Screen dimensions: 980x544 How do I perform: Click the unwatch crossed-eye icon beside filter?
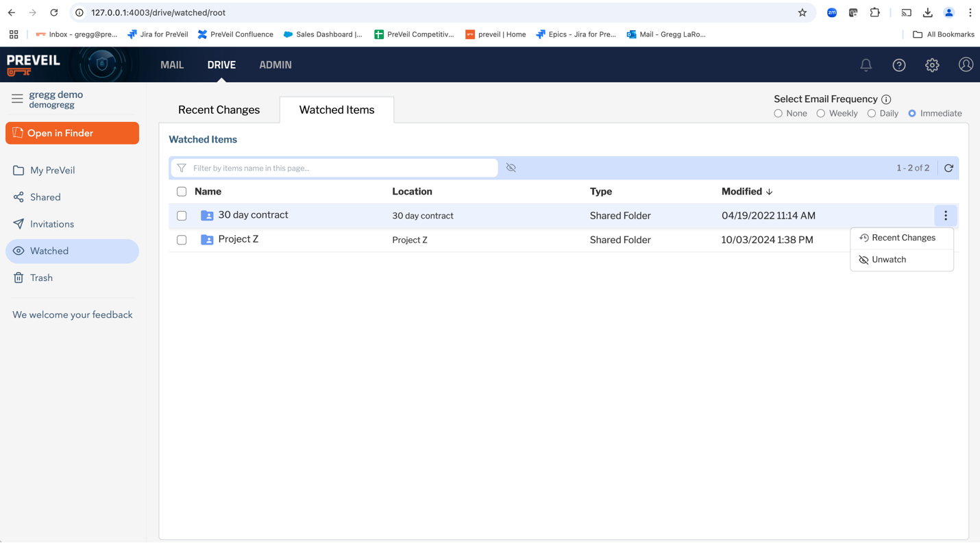click(x=511, y=168)
